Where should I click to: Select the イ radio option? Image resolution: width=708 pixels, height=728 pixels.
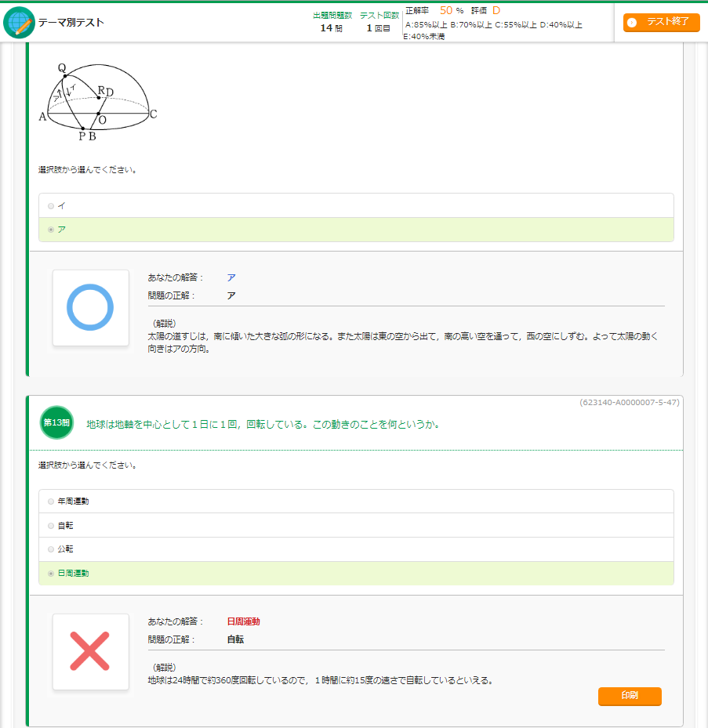pos(51,206)
